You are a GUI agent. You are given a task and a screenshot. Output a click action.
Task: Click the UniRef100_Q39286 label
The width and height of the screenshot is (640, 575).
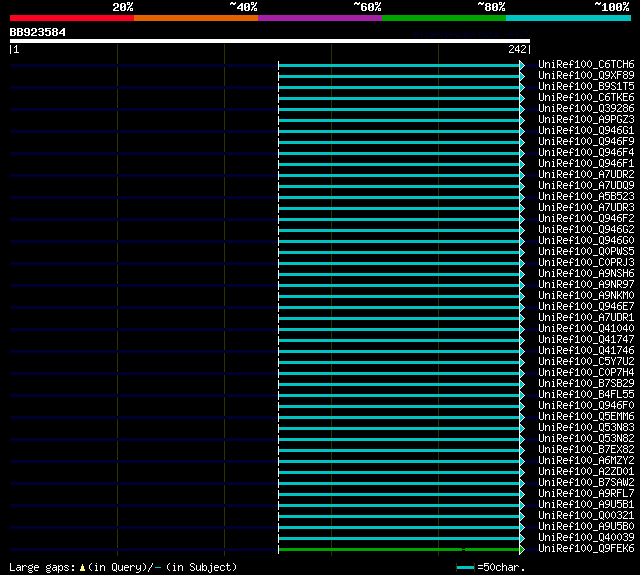[586, 109]
